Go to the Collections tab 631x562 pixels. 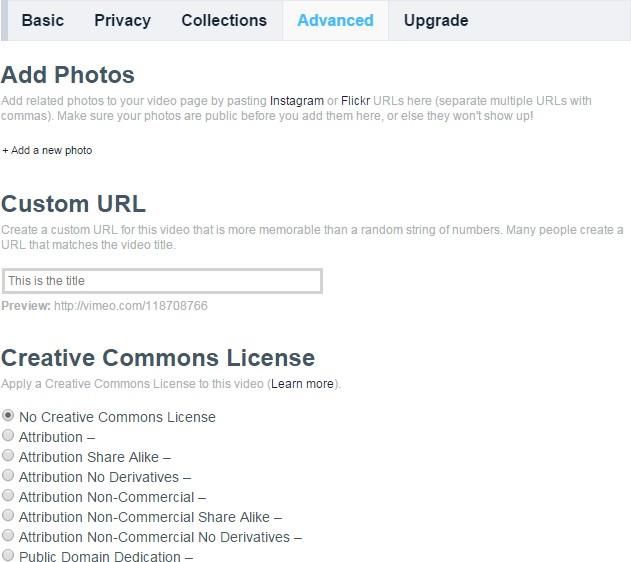[224, 21]
